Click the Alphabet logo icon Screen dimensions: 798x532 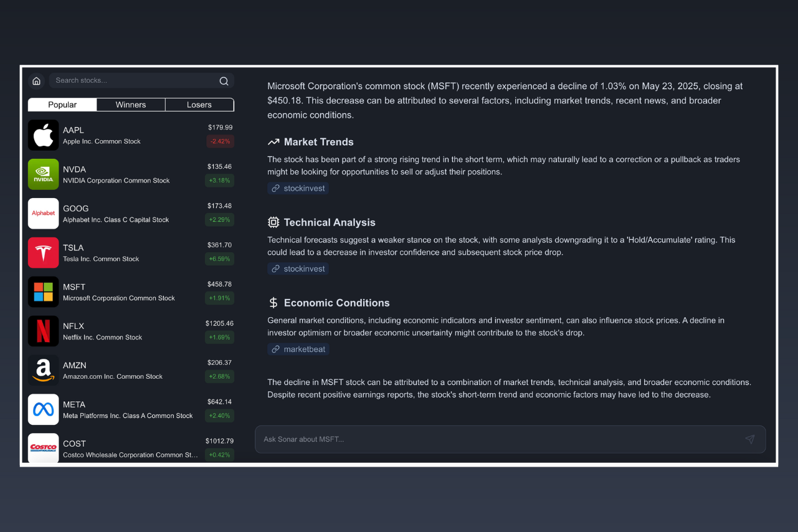coord(44,214)
